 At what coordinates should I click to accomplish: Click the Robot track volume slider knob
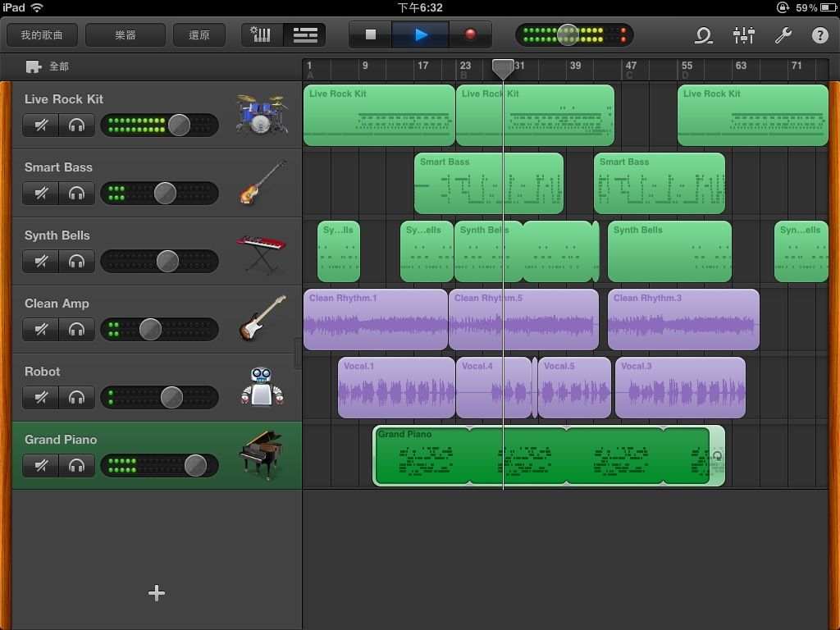171,398
